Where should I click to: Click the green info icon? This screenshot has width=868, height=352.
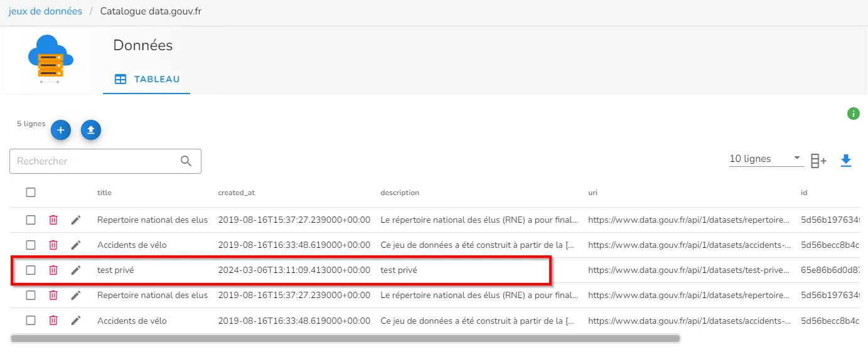coord(853,114)
